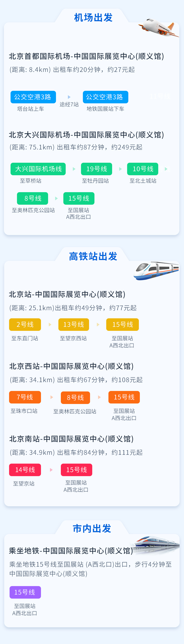The image size is (184, 644).
Task: Click the orange 8号线 badge
Action: coord(75,398)
